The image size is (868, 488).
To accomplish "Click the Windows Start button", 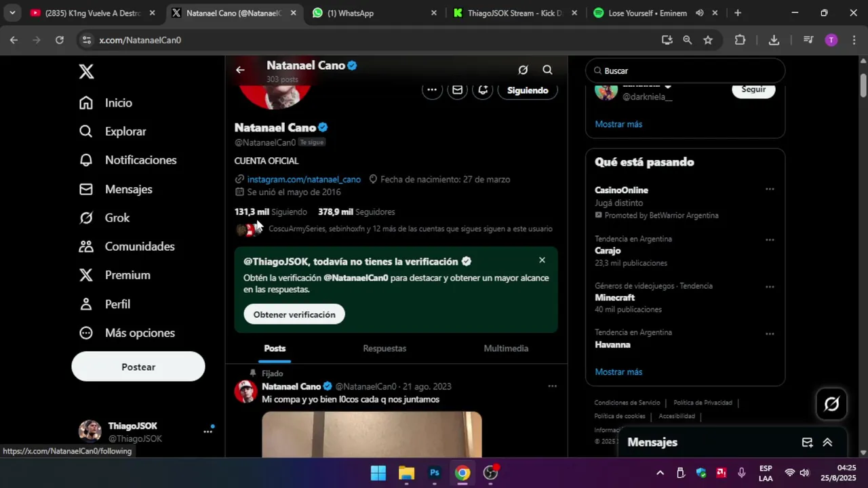I will (x=378, y=473).
